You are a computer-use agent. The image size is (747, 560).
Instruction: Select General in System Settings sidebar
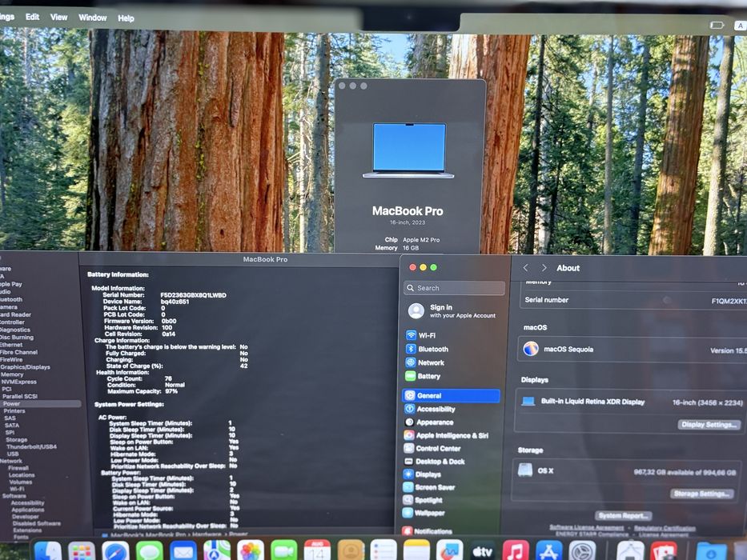click(x=451, y=396)
